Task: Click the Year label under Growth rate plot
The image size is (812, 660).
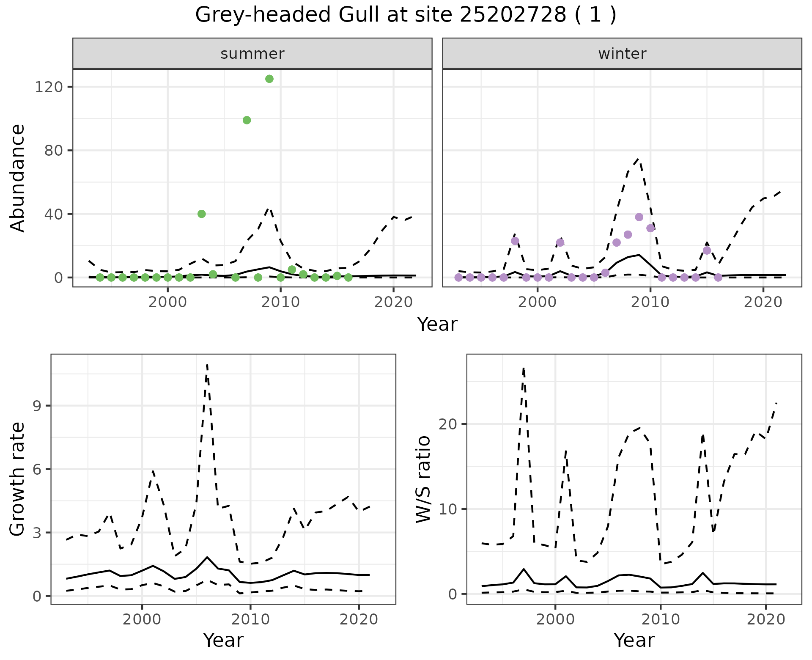Action: [223, 640]
